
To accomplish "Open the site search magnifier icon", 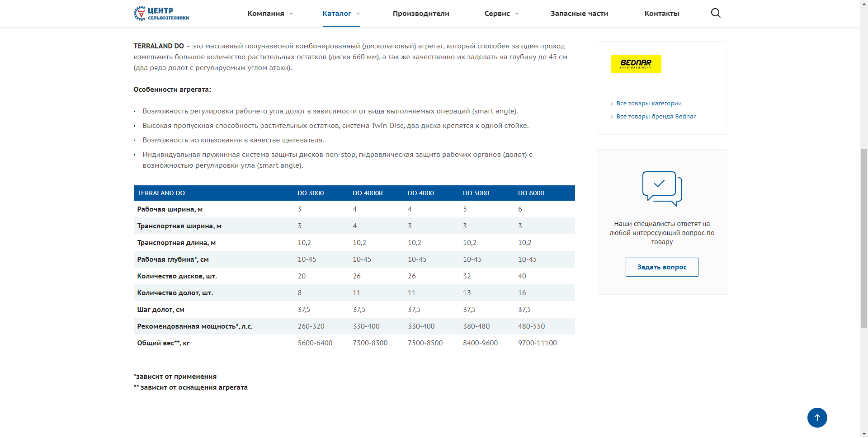I will pos(716,13).
